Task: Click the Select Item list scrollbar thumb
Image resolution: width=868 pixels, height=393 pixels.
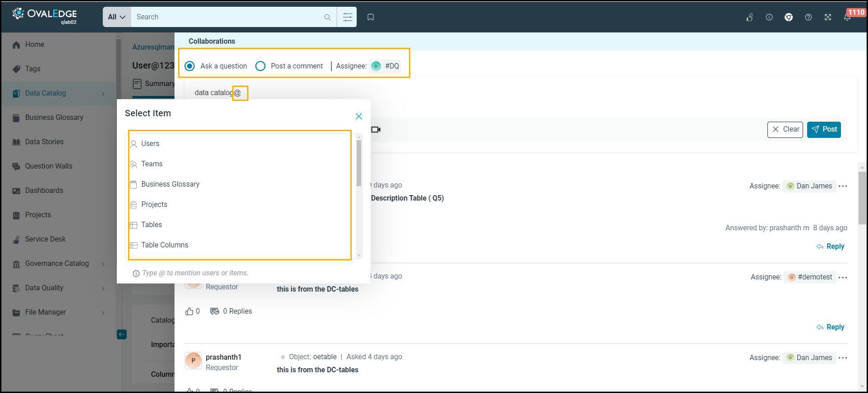Action: coord(359,163)
